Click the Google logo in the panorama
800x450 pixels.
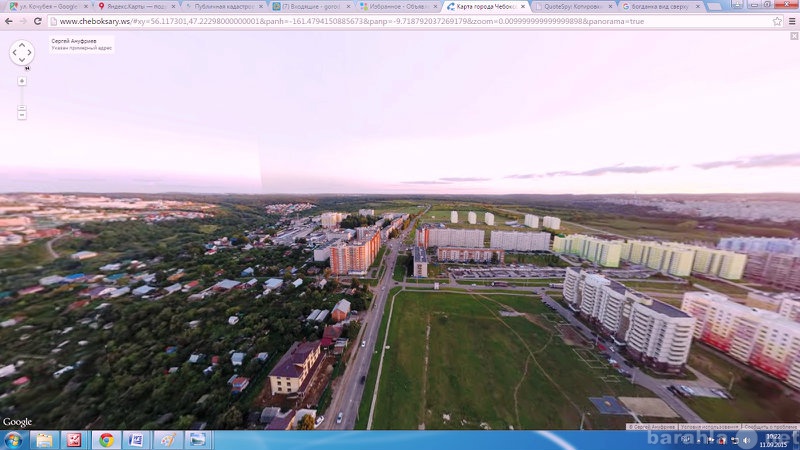click(x=17, y=422)
